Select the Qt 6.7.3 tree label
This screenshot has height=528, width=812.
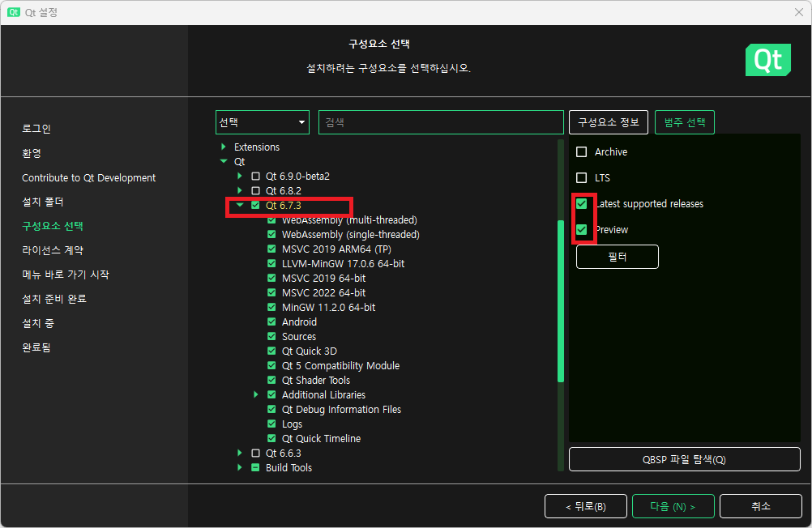pyautogui.click(x=284, y=206)
